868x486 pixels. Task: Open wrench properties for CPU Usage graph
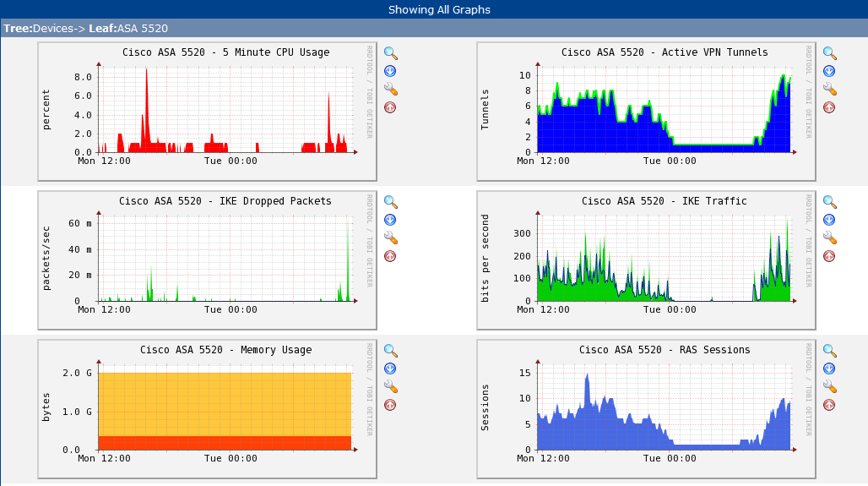[x=391, y=90]
